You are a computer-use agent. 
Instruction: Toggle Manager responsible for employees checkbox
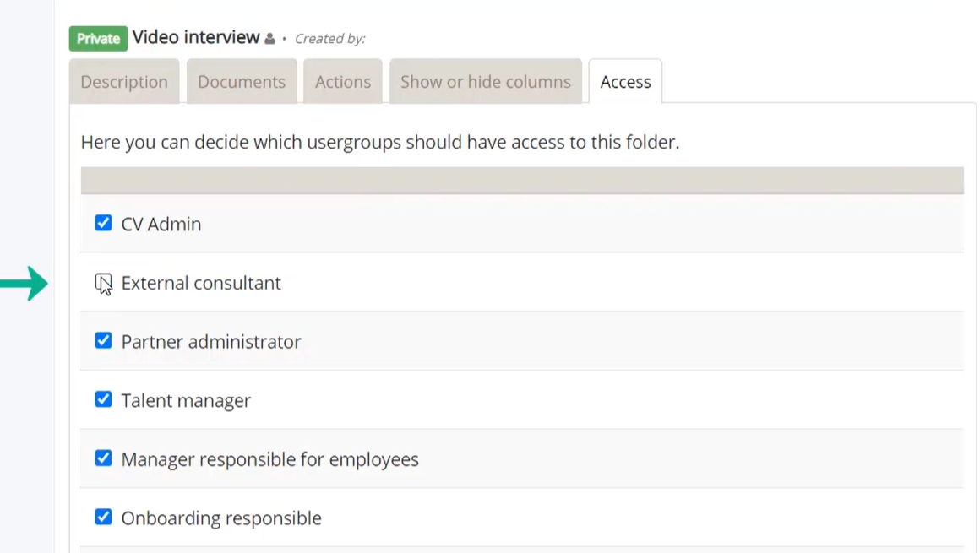[x=103, y=458]
